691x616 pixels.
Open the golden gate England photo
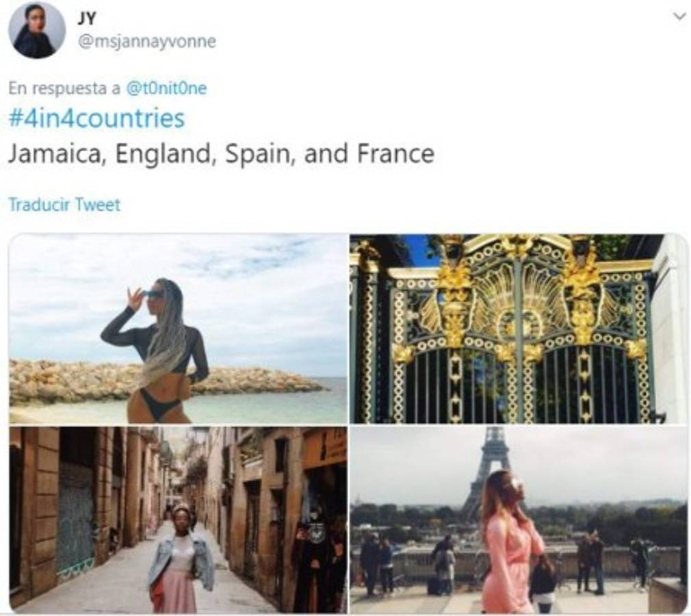[519, 329]
